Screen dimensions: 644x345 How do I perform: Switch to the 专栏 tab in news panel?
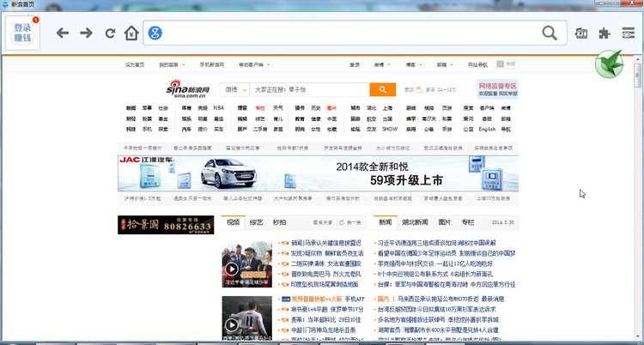pos(468,222)
